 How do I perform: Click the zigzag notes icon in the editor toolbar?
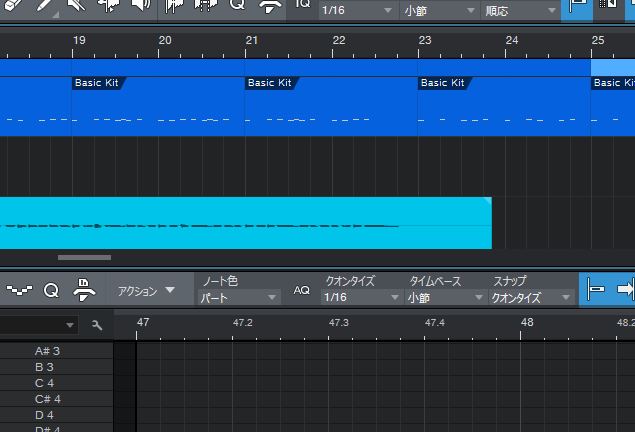coord(19,290)
